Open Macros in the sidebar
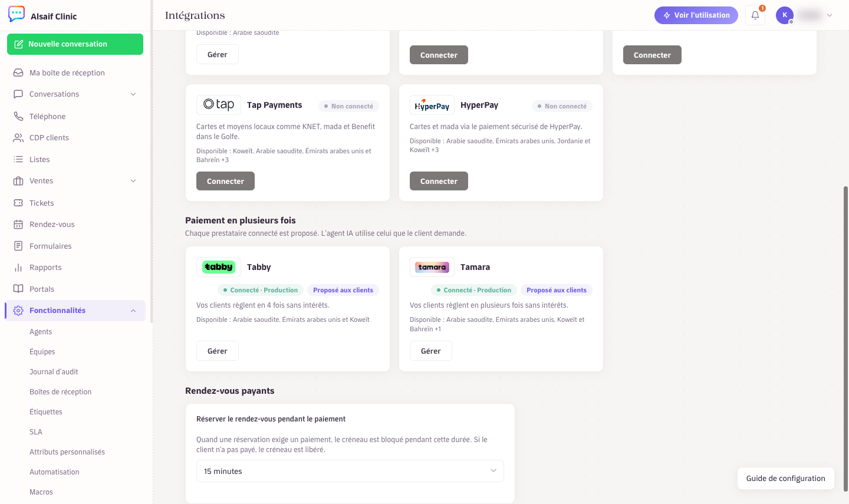 41,492
